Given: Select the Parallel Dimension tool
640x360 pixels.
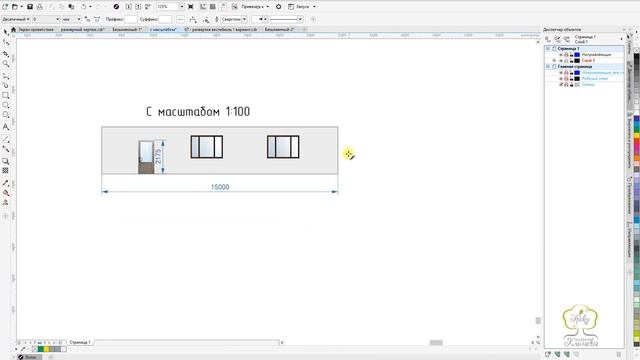Looking at the screenshot, I should pos(6,139).
